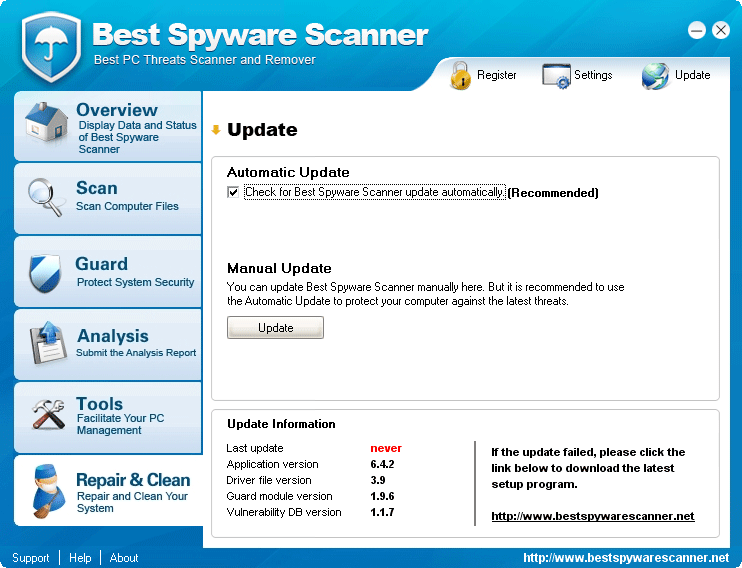Click the manual update explanation paragraph
Image resolution: width=742 pixels, height=568 pixels.
point(425,294)
